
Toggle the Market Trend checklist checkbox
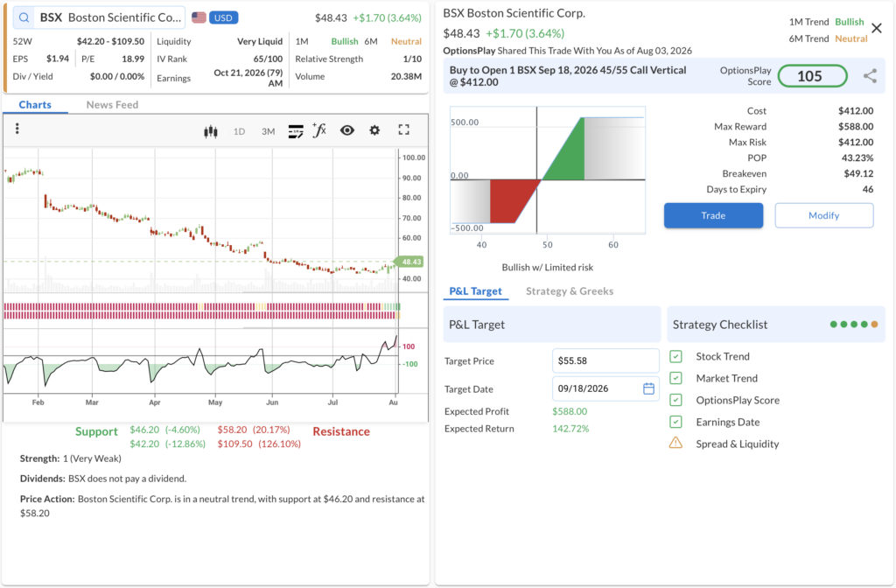point(675,378)
